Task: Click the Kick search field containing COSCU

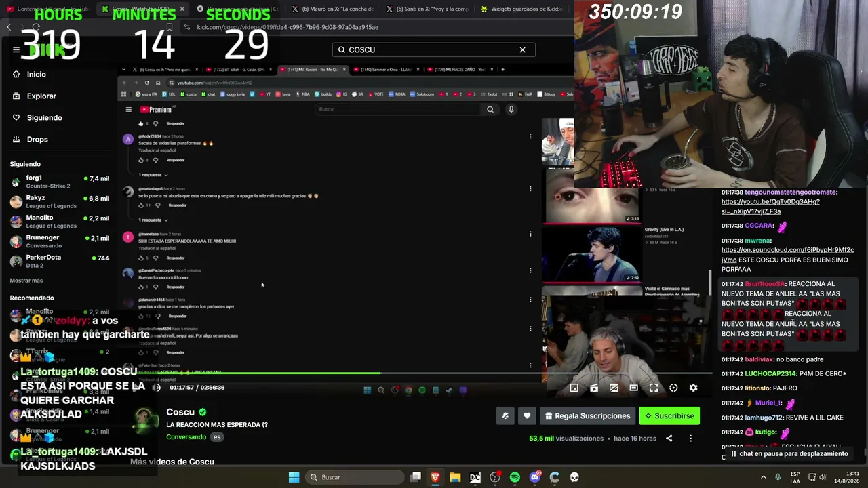Action: click(x=433, y=49)
